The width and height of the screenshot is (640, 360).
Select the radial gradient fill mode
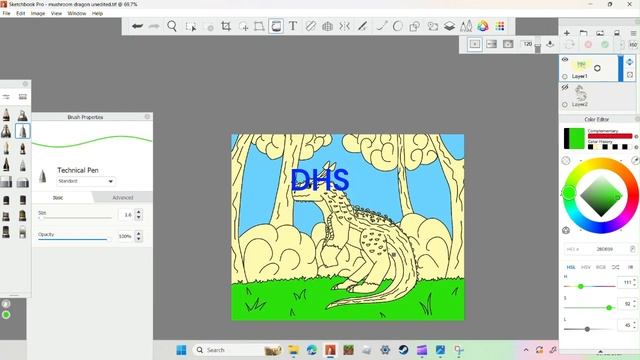tap(508, 44)
